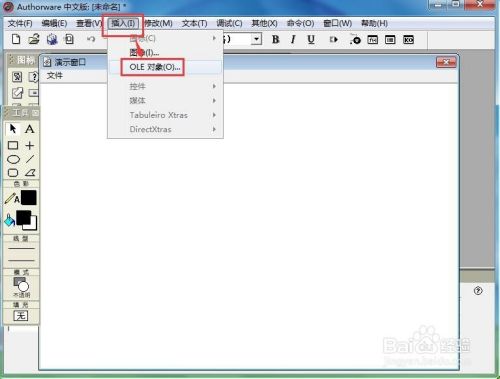Choose the lower line style sample
Screen dimensions: 500x379
tap(21, 260)
